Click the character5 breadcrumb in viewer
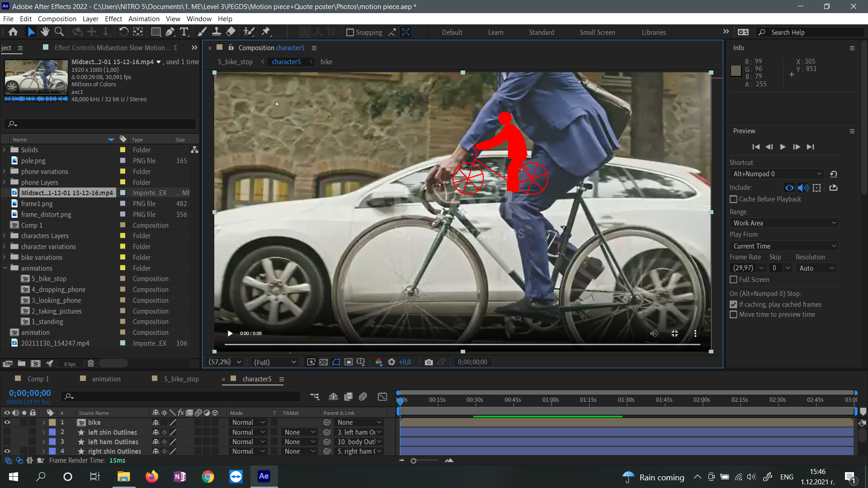The image size is (868, 488). (x=286, y=62)
